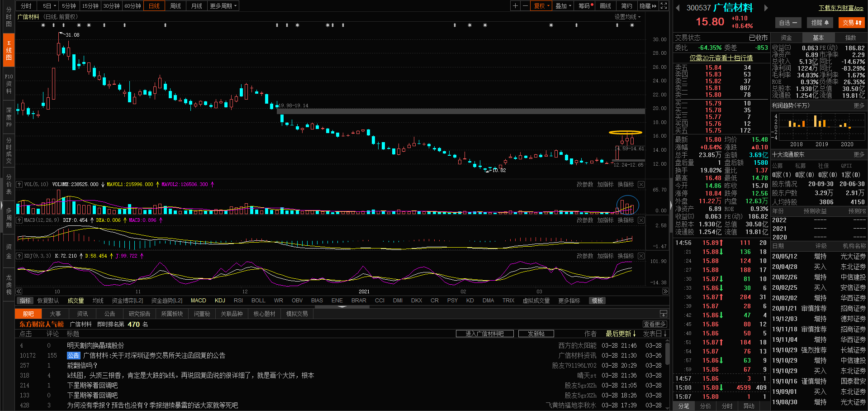The width and height of the screenshot is (868, 411).
Task: Switch to the 周线 weekly chart tab
Action: [x=175, y=6]
